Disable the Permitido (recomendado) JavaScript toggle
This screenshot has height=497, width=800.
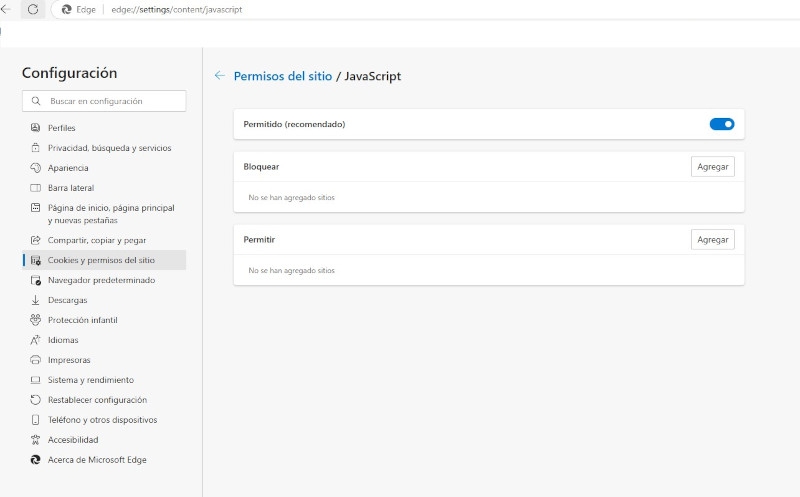[x=721, y=124]
